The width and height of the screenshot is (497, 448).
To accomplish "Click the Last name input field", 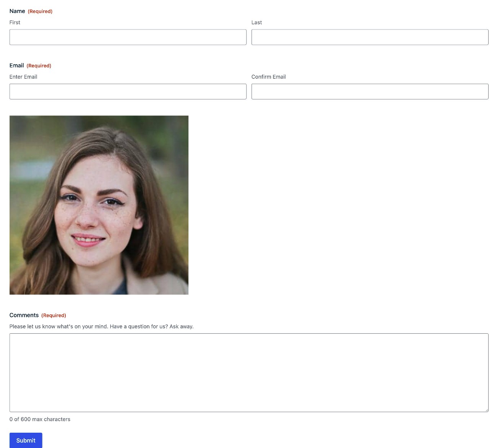I will (x=369, y=37).
